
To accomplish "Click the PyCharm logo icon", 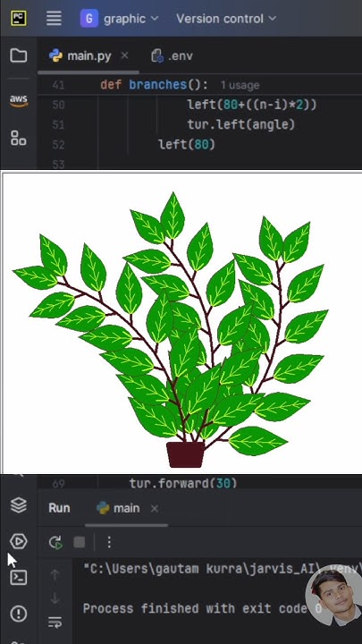I will pyautogui.click(x=19, y=19).
